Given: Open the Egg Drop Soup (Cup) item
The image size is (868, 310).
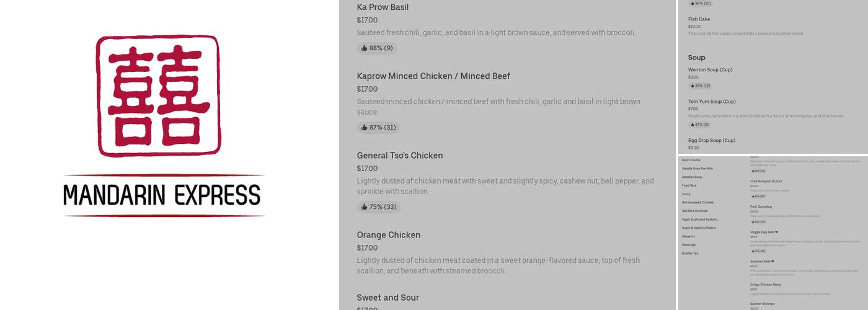Looking at the screenshot, I should (711, 141).
